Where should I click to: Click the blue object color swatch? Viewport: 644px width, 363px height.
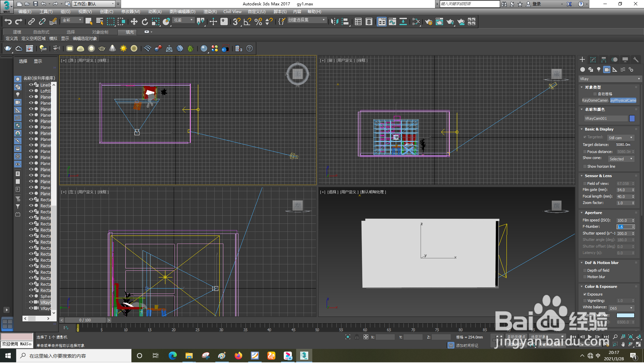(x=632, y=119)
